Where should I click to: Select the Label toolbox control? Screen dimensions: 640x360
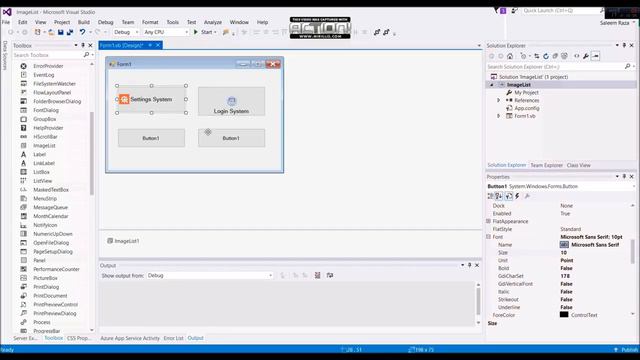[40, 154]
